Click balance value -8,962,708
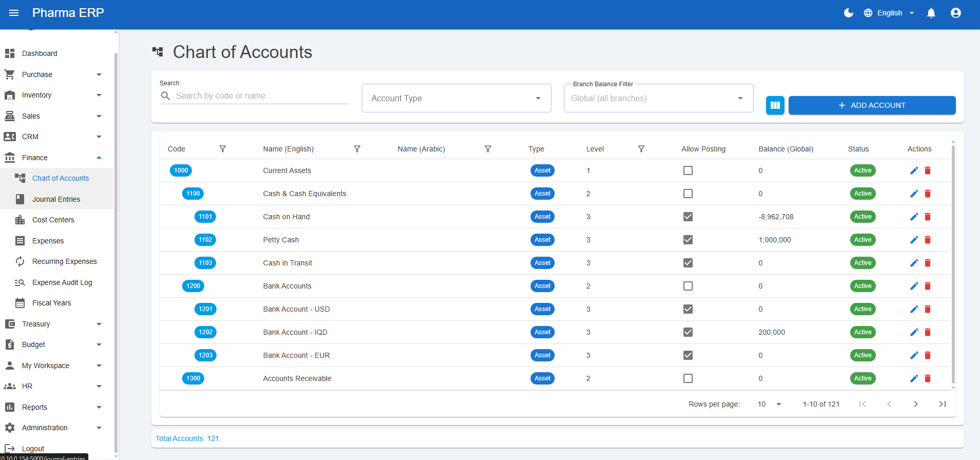Viewport: 980px width, 460px height. [x=776, y=217]
